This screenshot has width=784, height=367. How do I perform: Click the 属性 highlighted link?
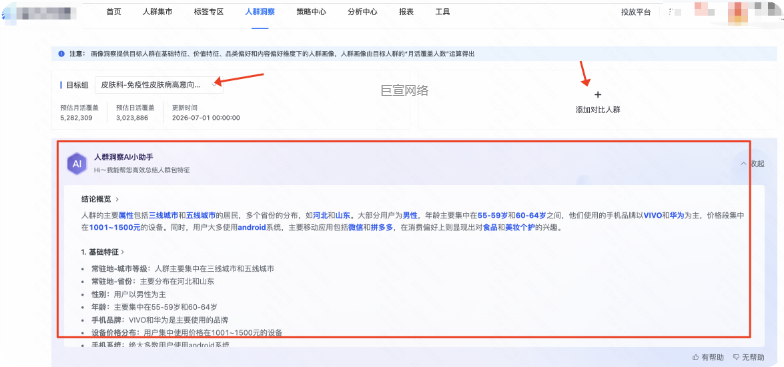click(126, 216)
